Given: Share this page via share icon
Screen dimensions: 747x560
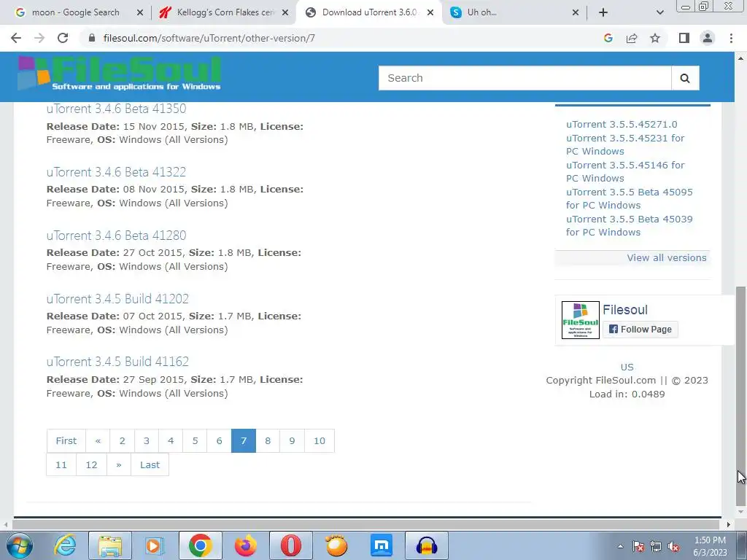Looking at the screenshot, I should [632, 38].
